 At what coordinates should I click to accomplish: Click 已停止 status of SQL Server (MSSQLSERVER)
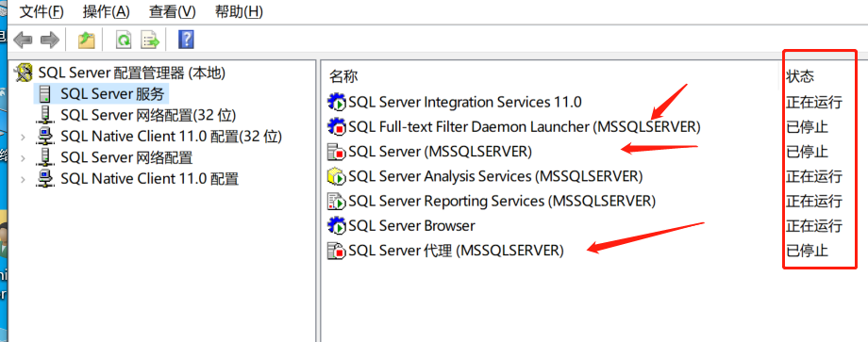click(807, 152)
